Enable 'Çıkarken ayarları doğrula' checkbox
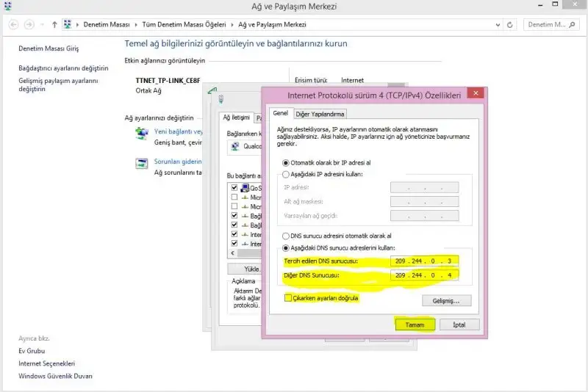Screen dimensions: 588x392 (x=287, y=297)
